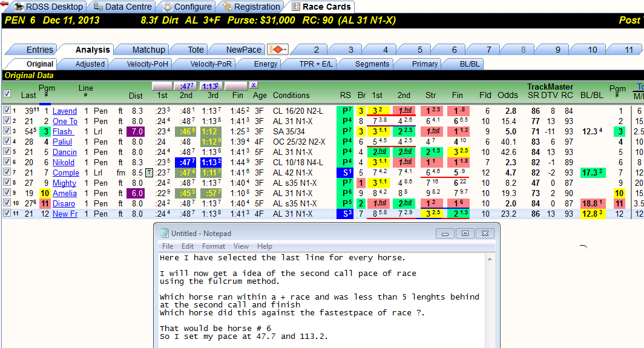Uncheck row 7 Comple checkbox
Viewport: 644px width, 348px height.
click(7, 172)
